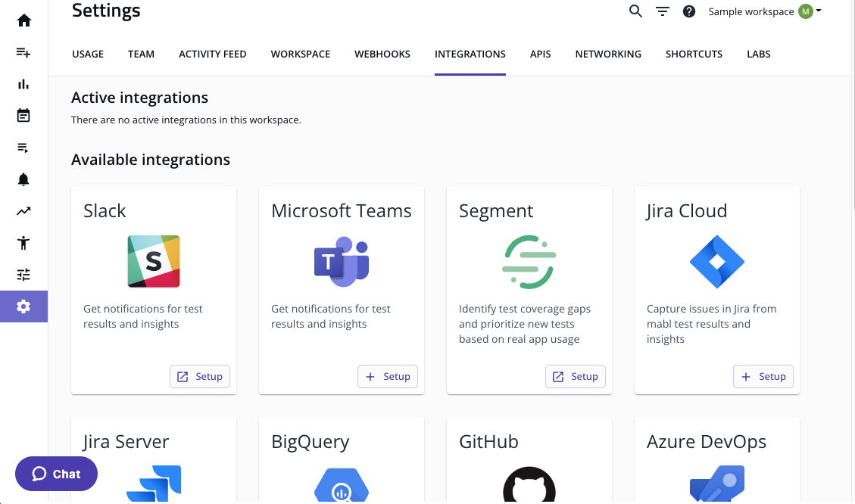Open the home icon in sidebar
This screenshot has width=855, height=504.
(24, 20)
